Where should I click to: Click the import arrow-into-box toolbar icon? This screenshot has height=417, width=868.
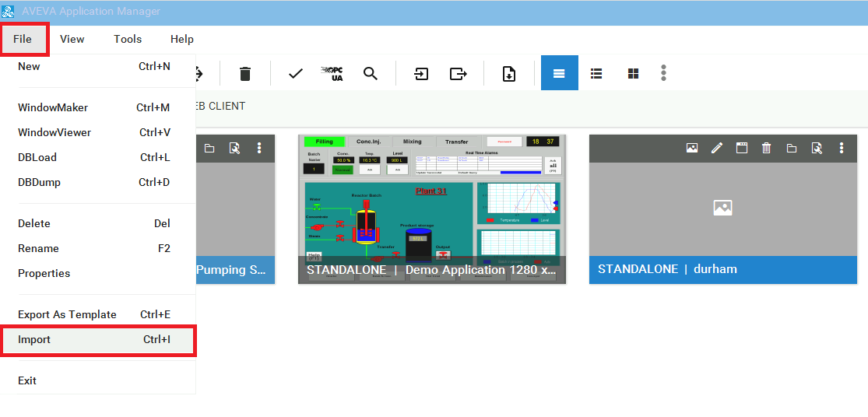pos(421,73)
